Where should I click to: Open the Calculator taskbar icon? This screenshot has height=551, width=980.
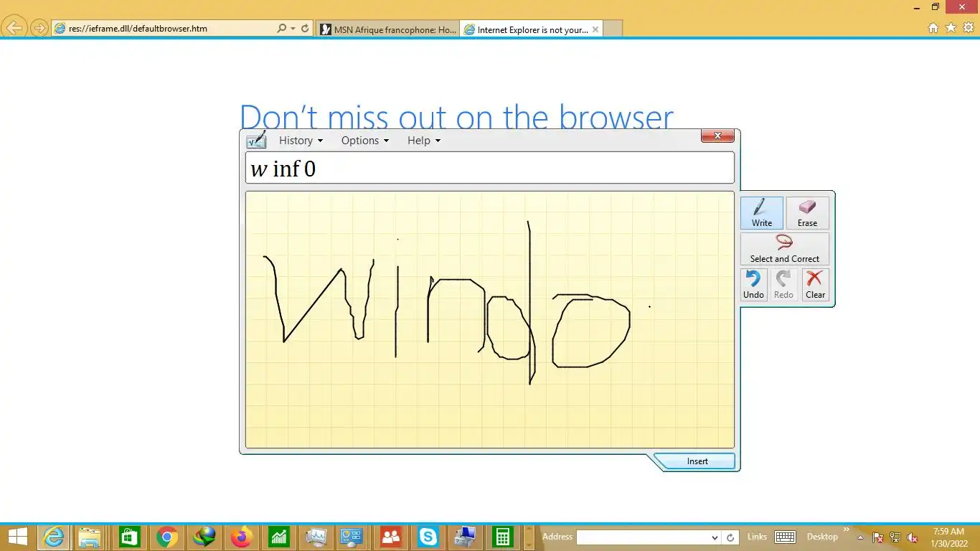point(503,537)
